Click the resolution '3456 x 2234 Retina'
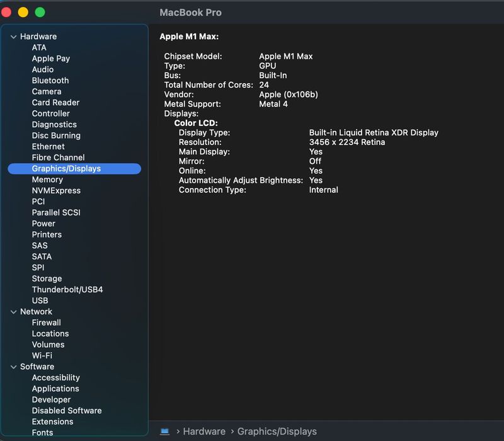The height and width of the screenshot is (441, 504). [347, 142]
